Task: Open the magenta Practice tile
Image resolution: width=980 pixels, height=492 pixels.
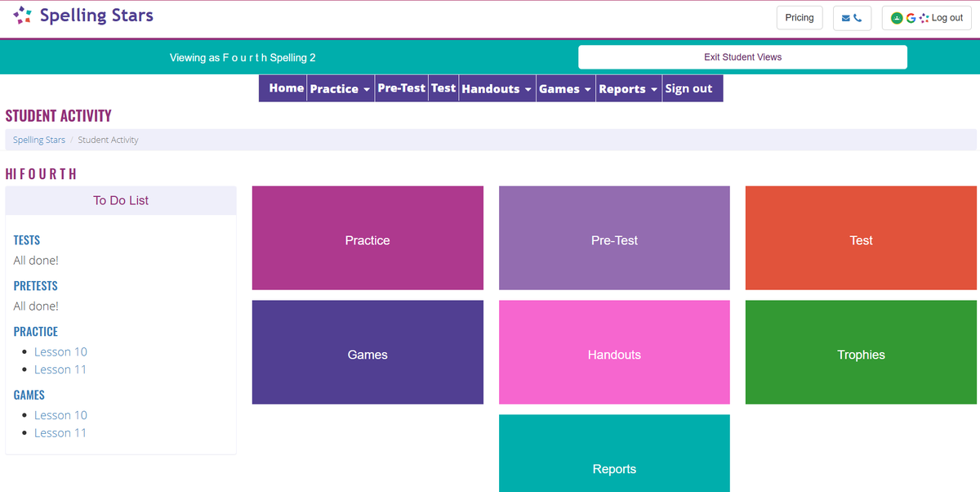Action: pos(367,238)
